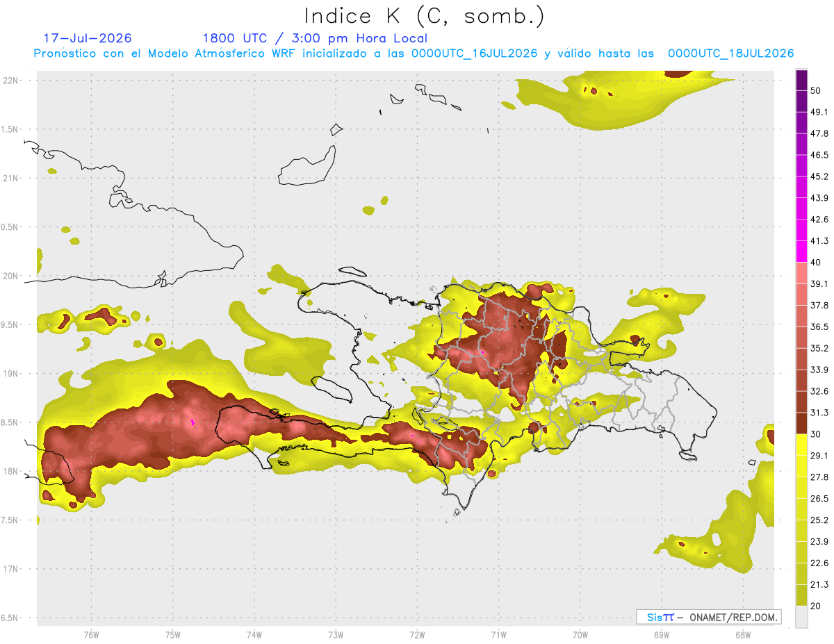Click the '68W' longitude label
This screenshot has height=644, width=834.
(742, 635)
